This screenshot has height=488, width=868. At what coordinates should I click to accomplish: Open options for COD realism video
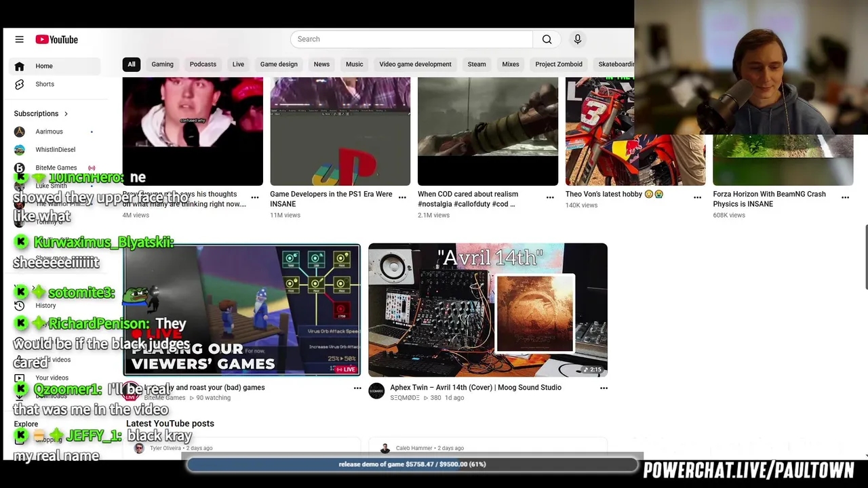[x=550, y=197]
